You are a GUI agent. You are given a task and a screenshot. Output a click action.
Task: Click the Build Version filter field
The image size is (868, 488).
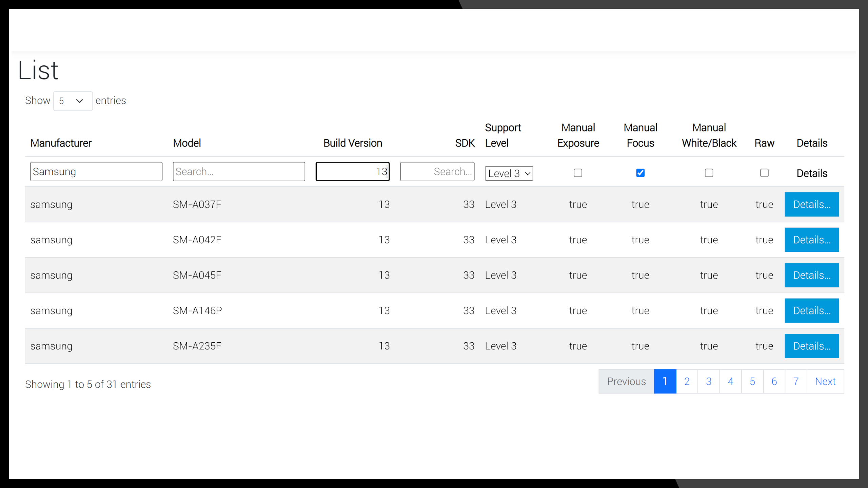tap(352, 171)
